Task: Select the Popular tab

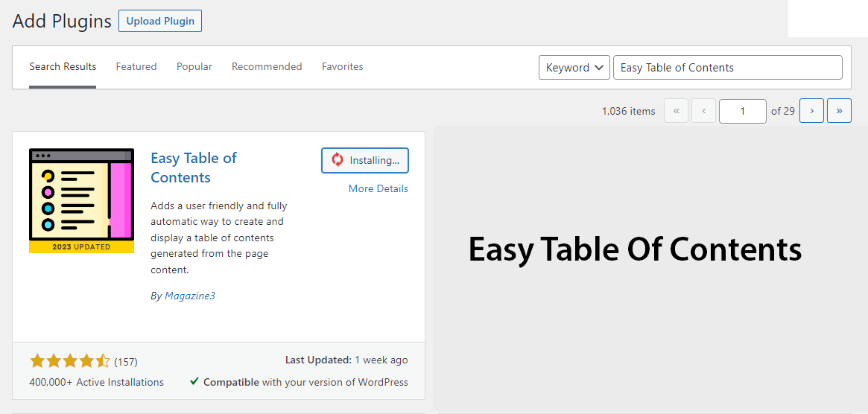Action: pyautogui.click(x=194, y=67)
